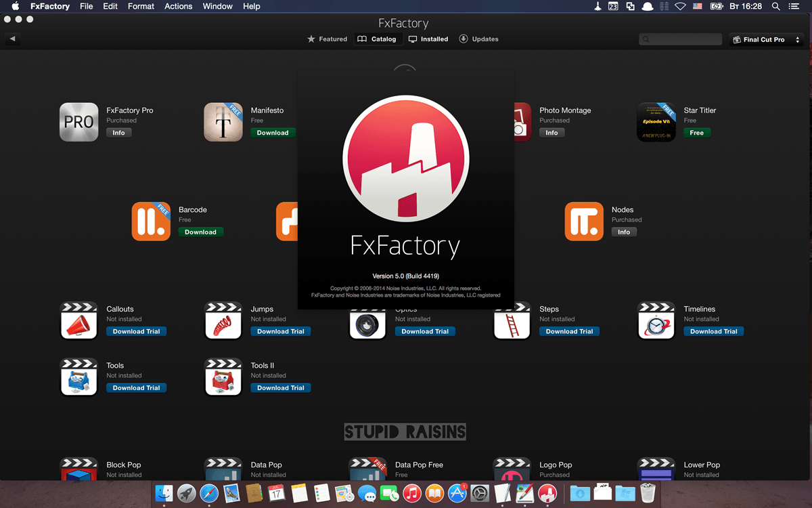
Task: Select the Manifesto plugin icon
Action: point(223,122)
